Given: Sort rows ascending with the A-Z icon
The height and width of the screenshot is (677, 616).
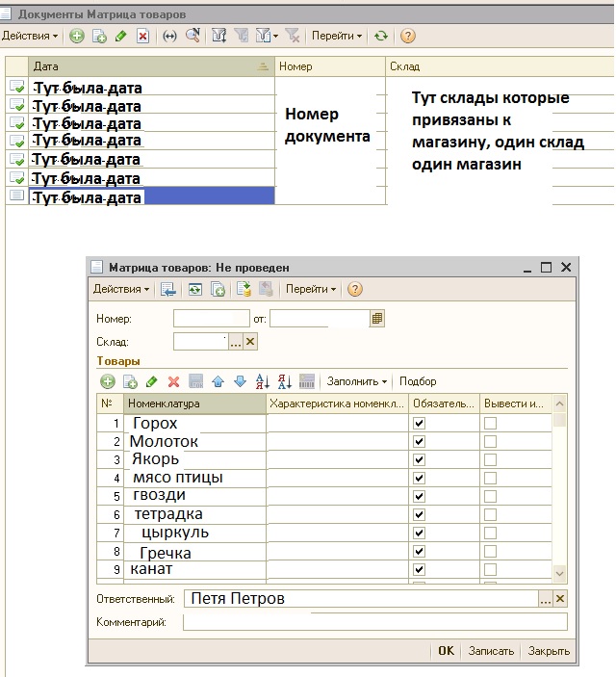Looking at the screenshot, I should (x=262, y=381).
